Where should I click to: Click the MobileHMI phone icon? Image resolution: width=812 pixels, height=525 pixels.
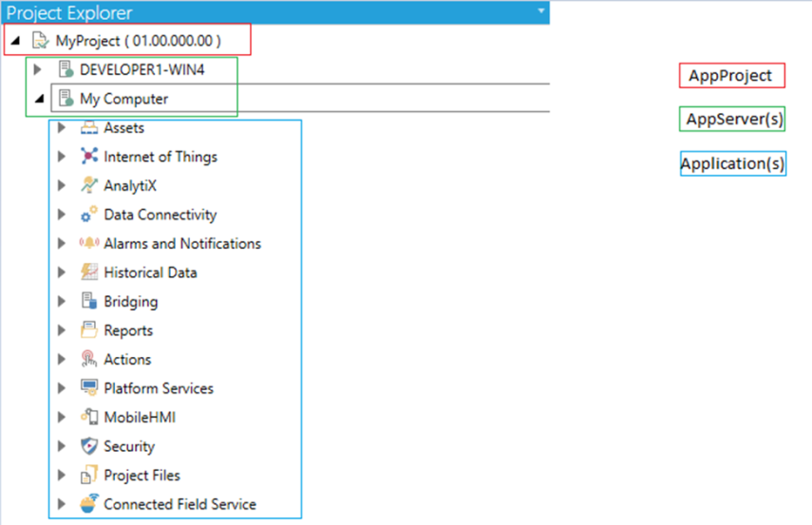pyautogui.click(x=88, y=417)
